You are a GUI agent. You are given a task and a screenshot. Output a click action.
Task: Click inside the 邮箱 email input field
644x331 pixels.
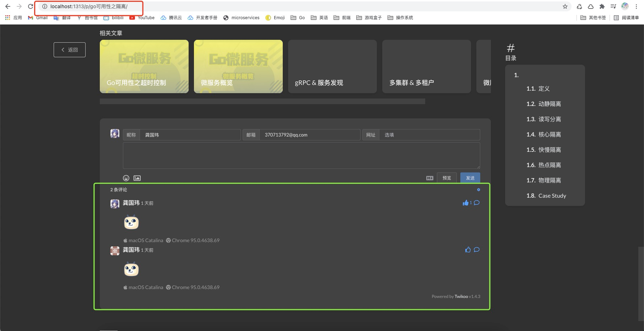pos(309,134)
